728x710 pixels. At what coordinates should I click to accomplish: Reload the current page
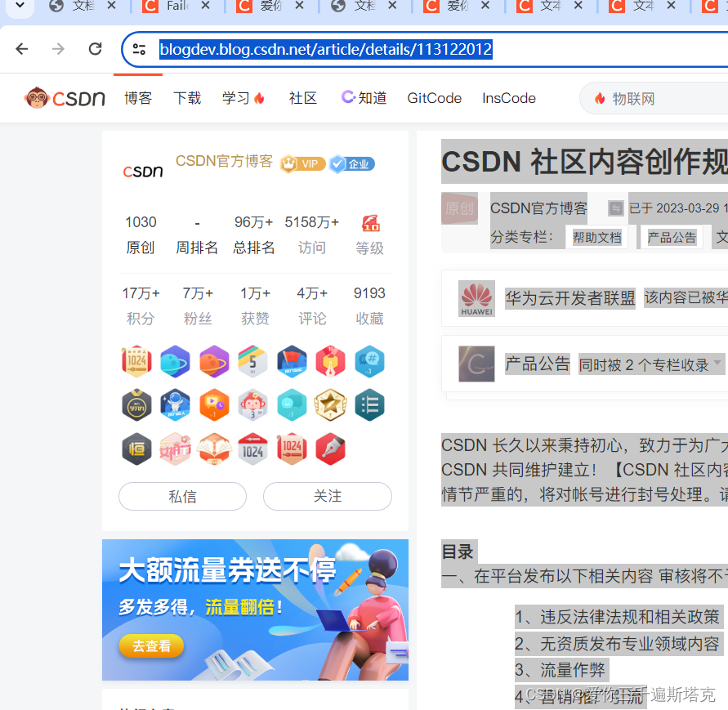coord(95,49)
